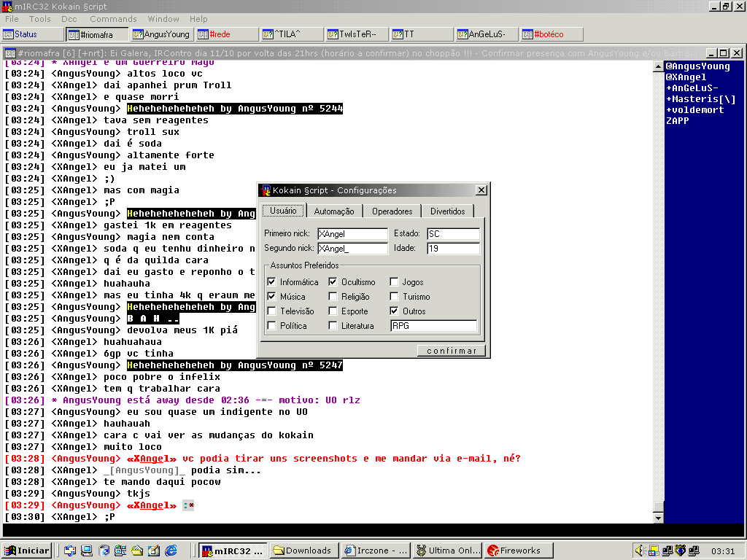
Task: Open the Dcc menu
Action: [69, 19]
